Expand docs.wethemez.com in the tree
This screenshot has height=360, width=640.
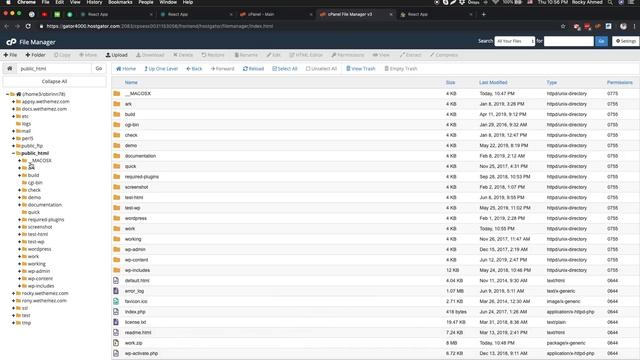coord(13,109)
